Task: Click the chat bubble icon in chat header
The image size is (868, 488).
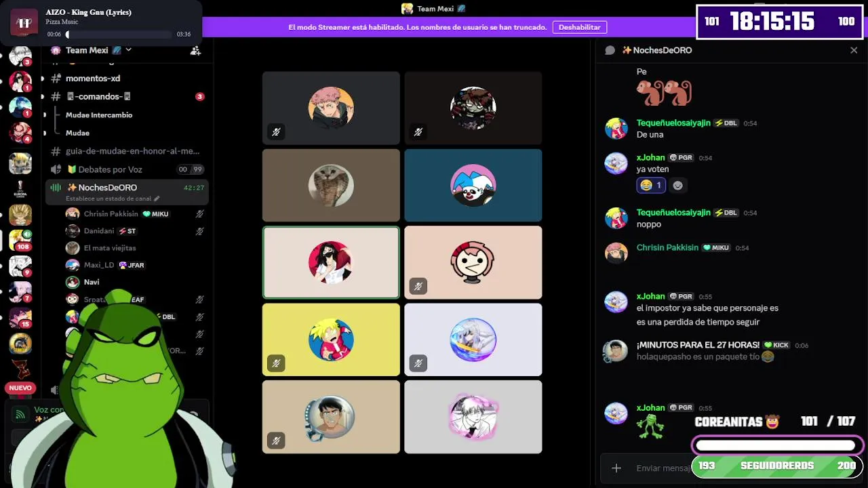Action: [610, 50]
